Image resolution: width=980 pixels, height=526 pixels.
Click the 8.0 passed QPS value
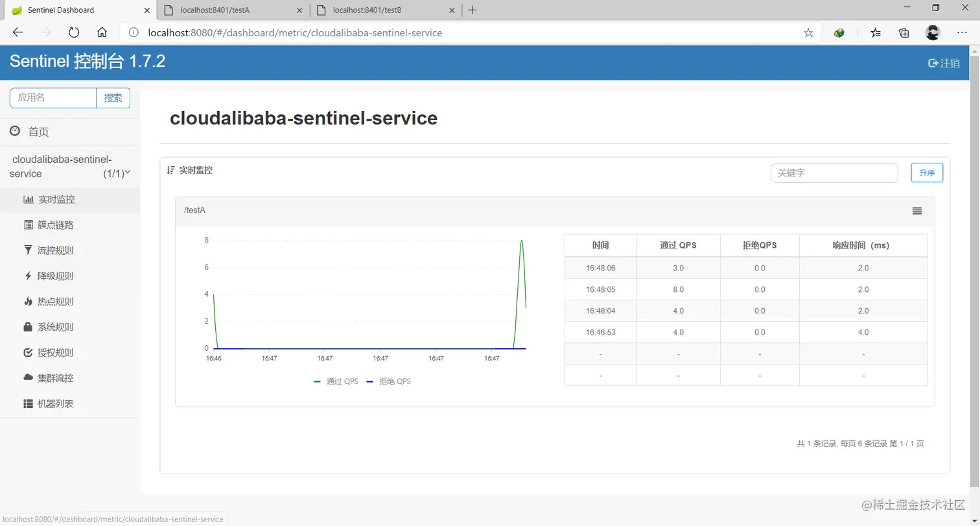679,289
